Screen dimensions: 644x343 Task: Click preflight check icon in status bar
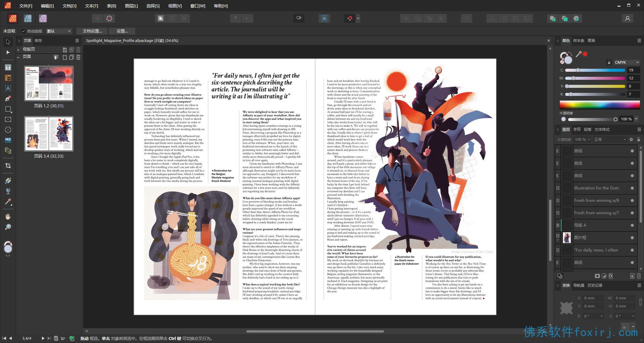pyautogui.click(x=72, y=338)
